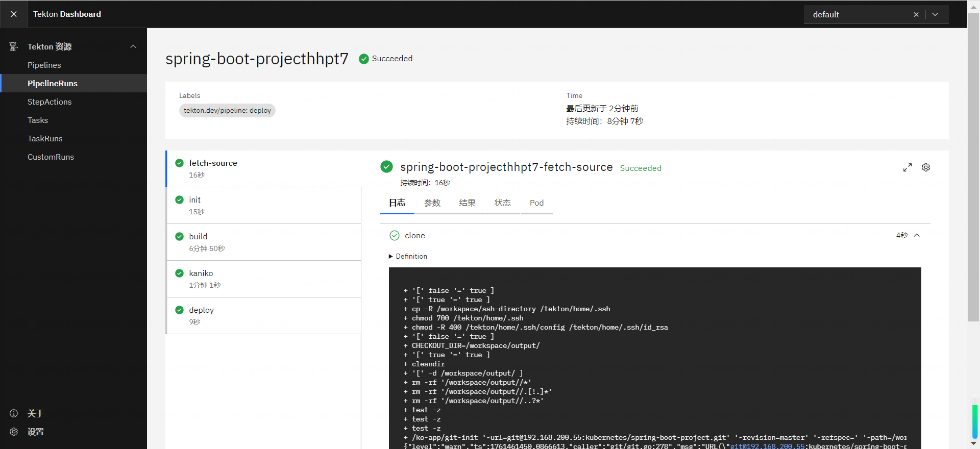This screenshot has height=449, width=980.
Task: Go to TaskRuns page
Action: (x=45, y=139)
